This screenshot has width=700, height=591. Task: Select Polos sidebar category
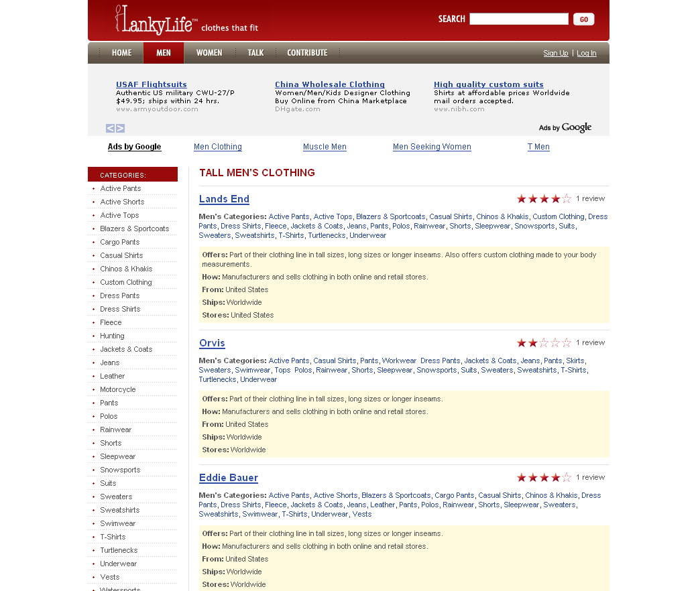(x=109, y=416)
